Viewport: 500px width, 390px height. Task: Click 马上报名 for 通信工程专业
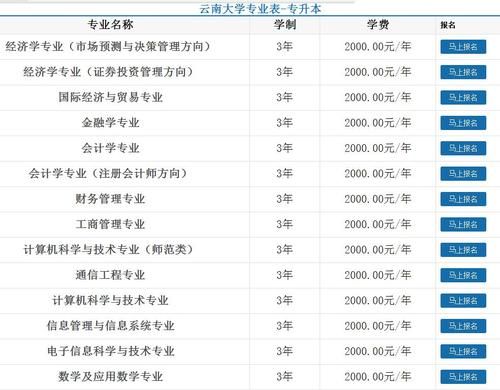point(463,275)
